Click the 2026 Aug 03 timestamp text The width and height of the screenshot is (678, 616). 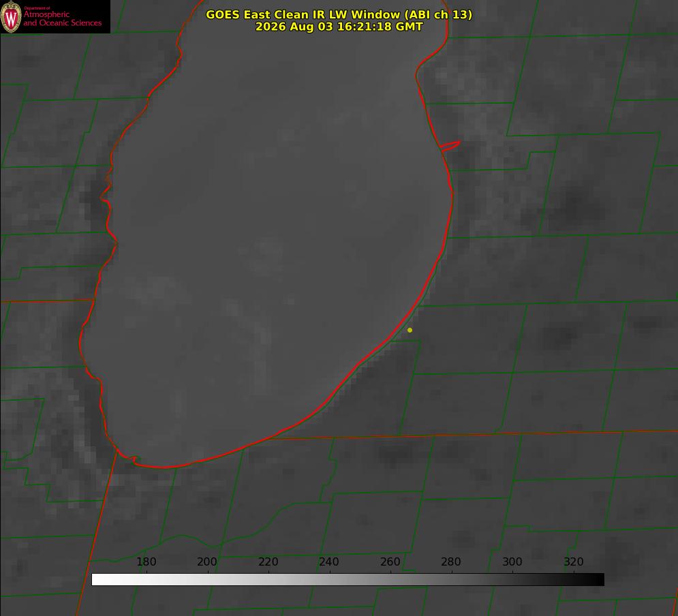click(x=339, y=27)
